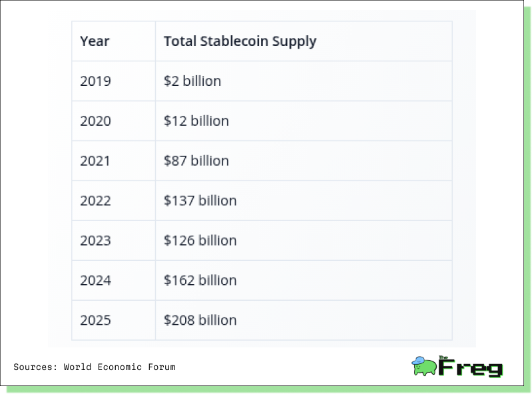The width and height of the screenshot is (532, 394).
Task: Click the Sources: World Economic Forum text
Action: (x=95, y=367)
